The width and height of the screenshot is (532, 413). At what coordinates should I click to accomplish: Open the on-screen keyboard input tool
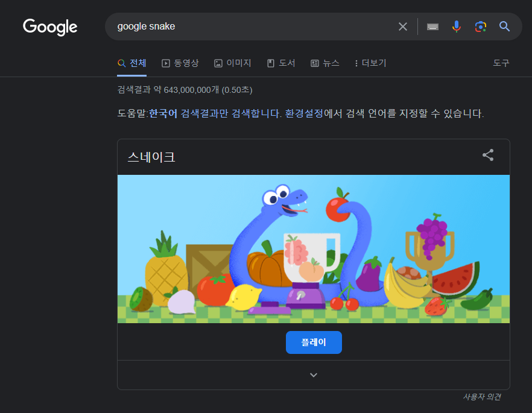(x=432, y=27)
